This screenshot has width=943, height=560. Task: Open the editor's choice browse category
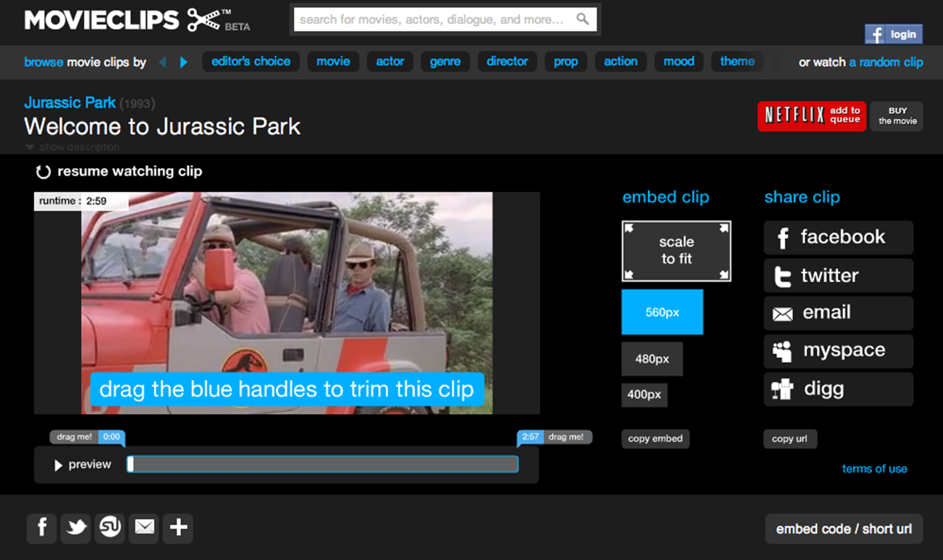(251, 62)
